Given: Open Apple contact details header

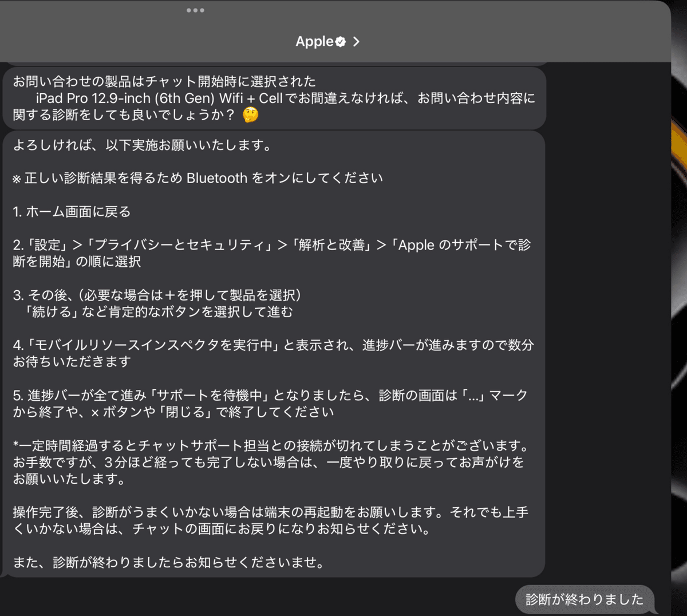Looking at the screenshot, I should [x=327, y=41].
